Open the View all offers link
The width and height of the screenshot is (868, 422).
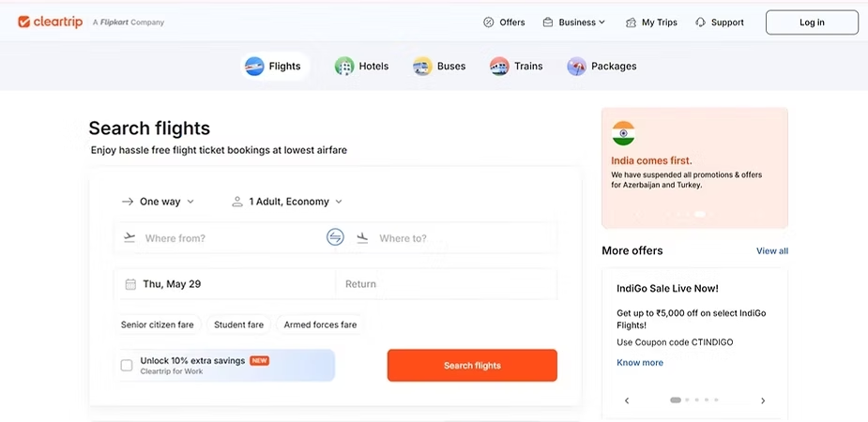772,250
